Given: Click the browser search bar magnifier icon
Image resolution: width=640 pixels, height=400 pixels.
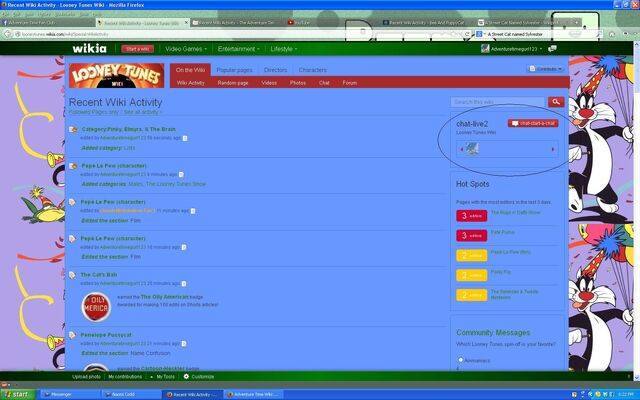Looking at the screenshot, I should (599, 34).
